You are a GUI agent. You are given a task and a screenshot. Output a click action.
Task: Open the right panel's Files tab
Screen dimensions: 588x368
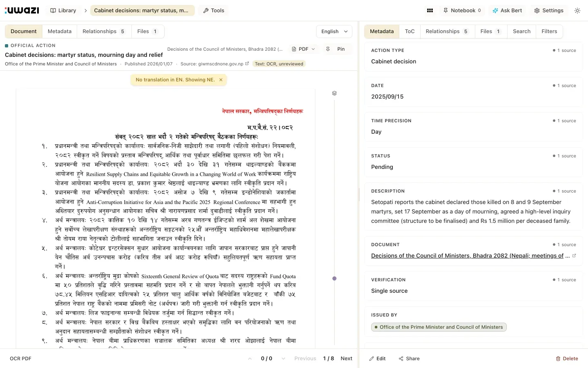point(491,31)
